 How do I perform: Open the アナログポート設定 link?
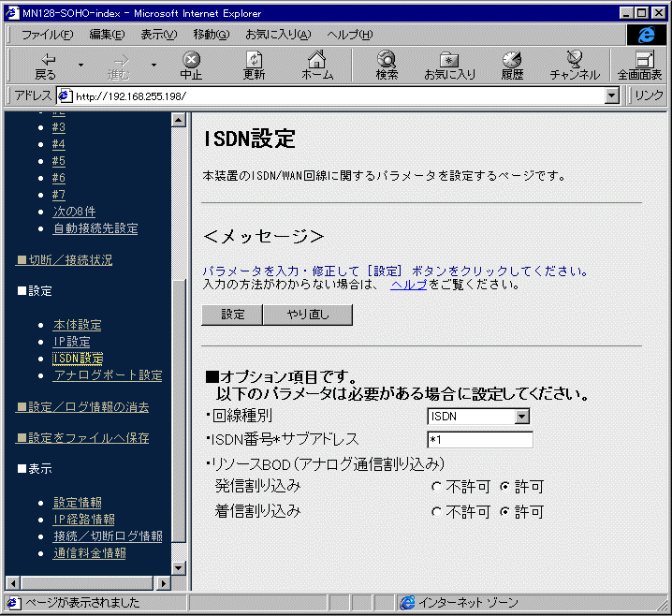(x=108, y=375)
